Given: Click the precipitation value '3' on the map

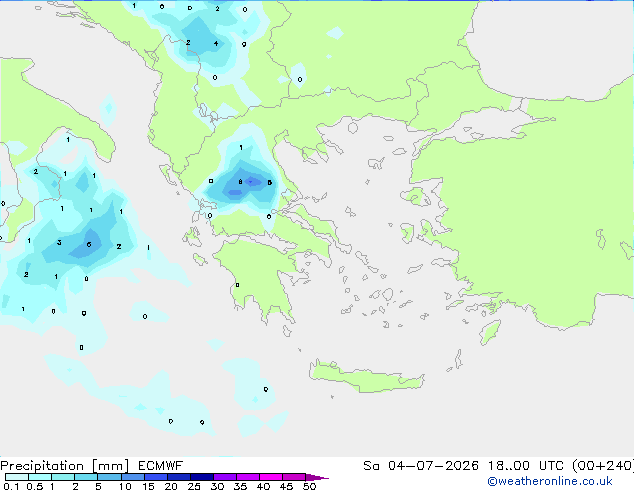Looking at the screenshot, I should 59,242.
